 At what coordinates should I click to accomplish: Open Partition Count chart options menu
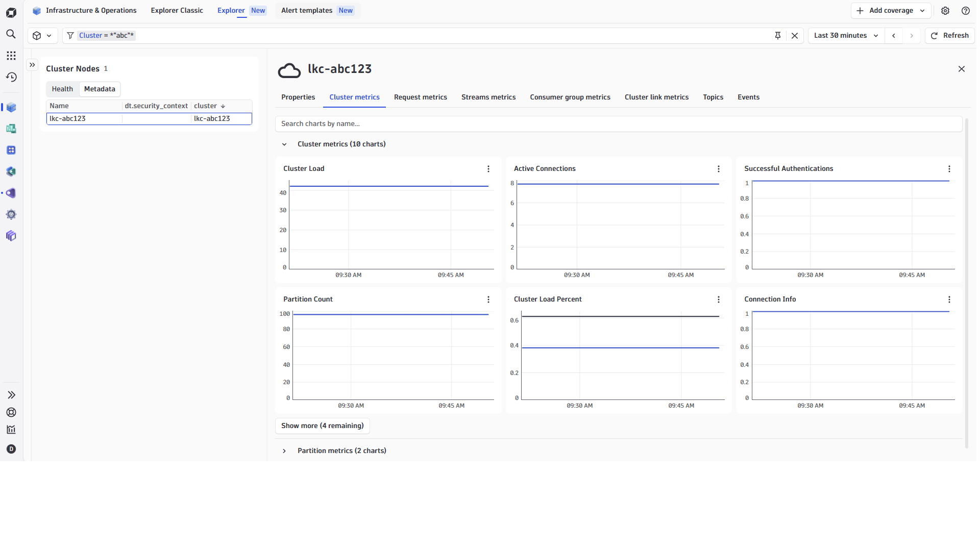(x=488, y=299)
